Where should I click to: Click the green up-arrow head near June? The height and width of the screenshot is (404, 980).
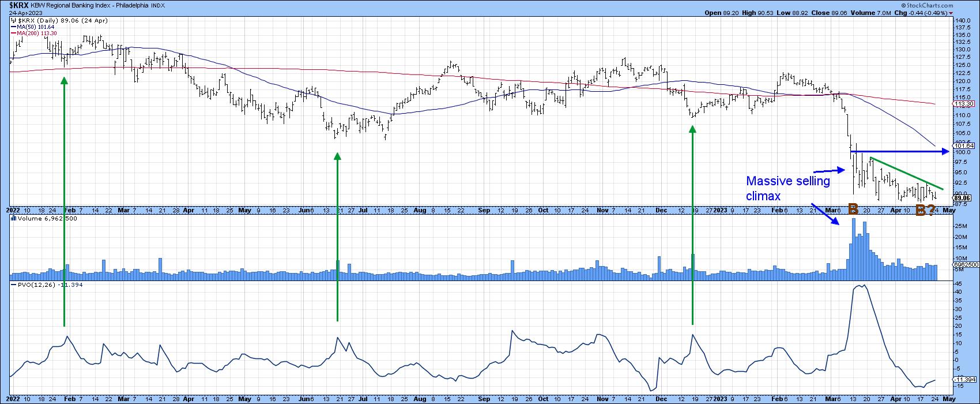coord(337,156)
